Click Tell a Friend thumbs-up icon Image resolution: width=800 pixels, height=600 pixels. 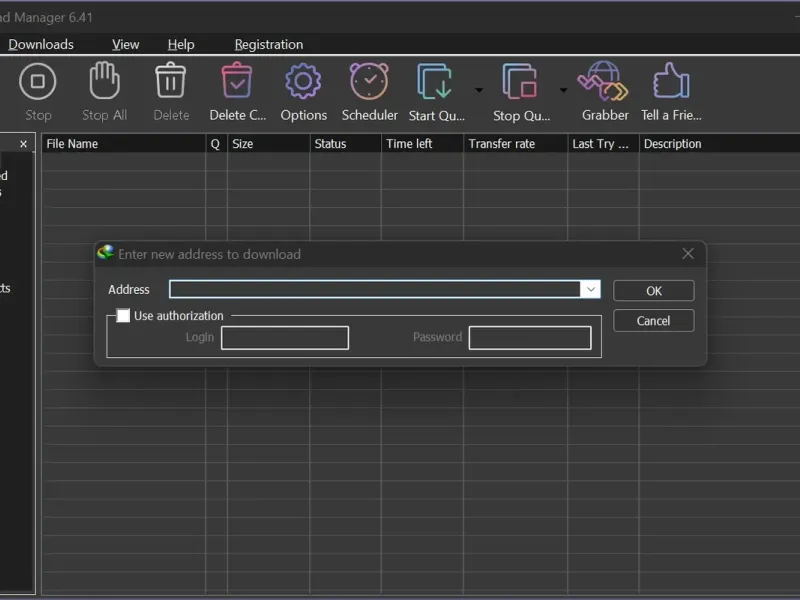(x=671, y=80)
